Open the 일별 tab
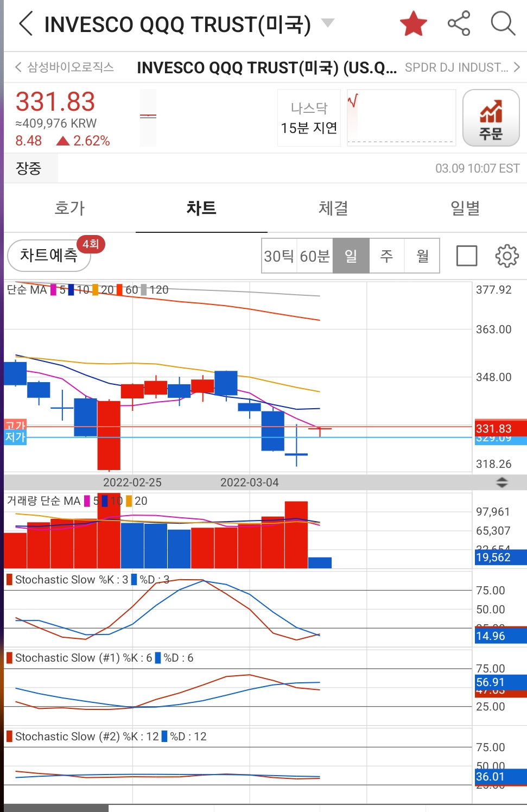The image size is (527, 812). [x=465, y=208]
